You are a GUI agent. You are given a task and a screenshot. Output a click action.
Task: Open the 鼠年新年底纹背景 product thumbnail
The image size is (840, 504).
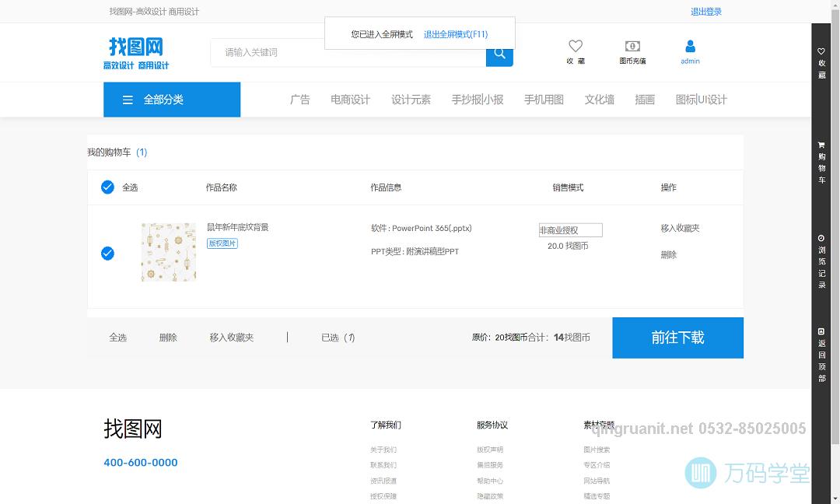168,252
